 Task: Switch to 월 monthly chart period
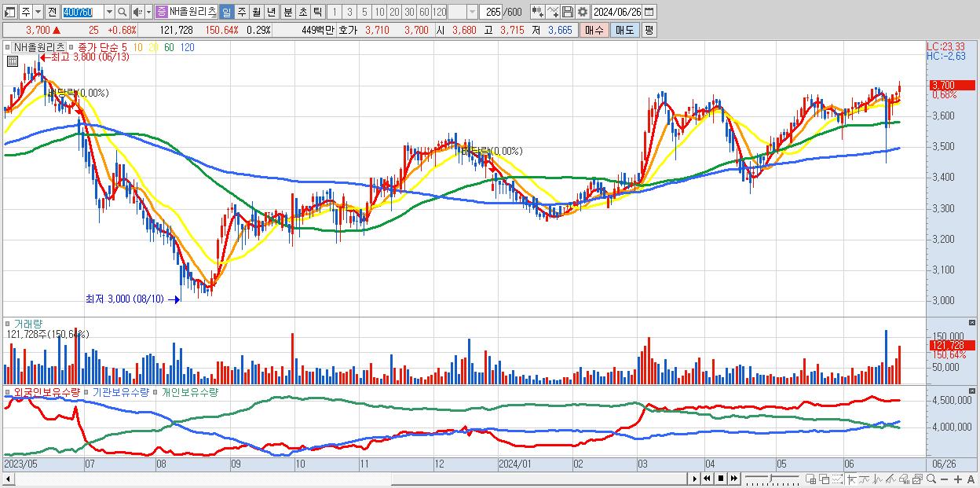256,12
